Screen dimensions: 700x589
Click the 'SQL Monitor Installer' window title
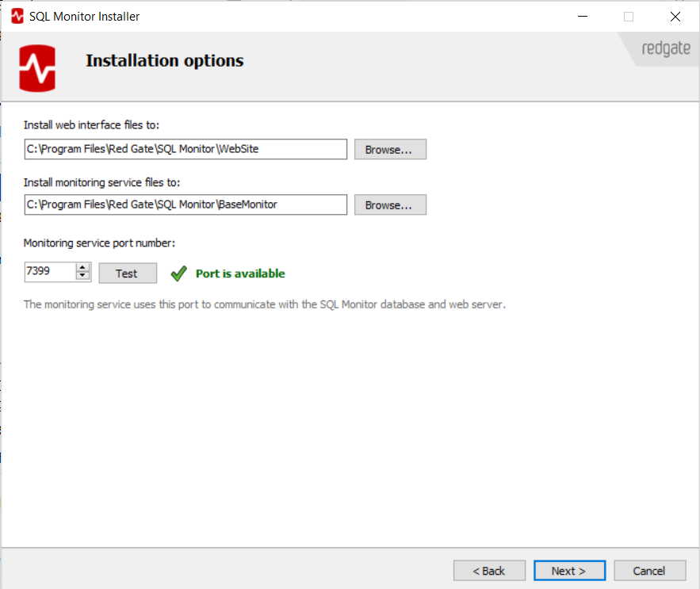click(85, 16)
